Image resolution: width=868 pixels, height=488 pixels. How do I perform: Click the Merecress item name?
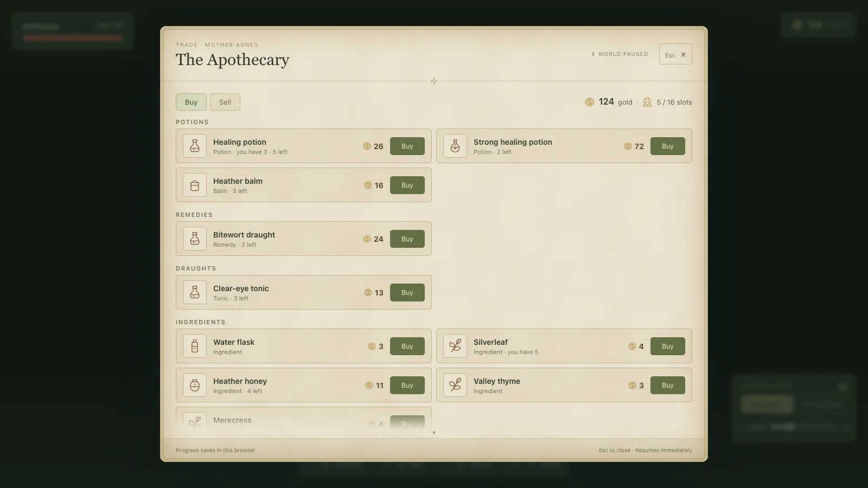pyautogui.click(x=232, y=420)
